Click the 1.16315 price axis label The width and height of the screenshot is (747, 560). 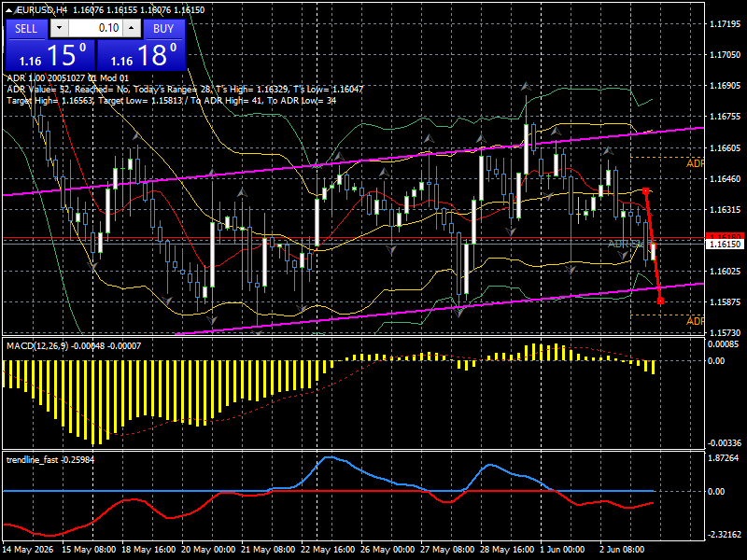[x=725, y=209]
